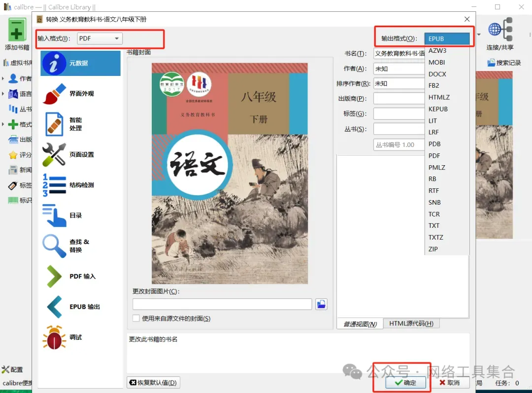
Task: Click the 搜索记录 saved searches icon in calibre
Action: (x=491, y=63)
